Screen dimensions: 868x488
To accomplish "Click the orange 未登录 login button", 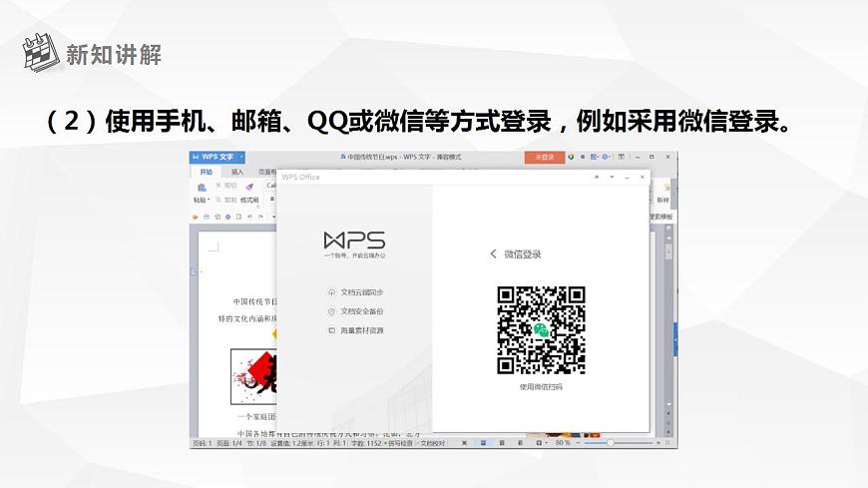I will [x=544, y=158].
